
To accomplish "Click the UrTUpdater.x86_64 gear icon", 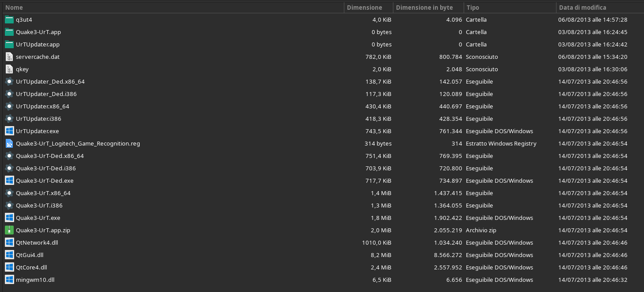I will (x=9, y=106).
